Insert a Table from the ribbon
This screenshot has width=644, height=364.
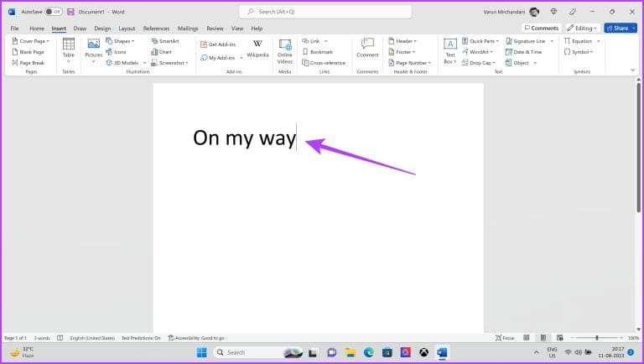click(x=68, y=50)
